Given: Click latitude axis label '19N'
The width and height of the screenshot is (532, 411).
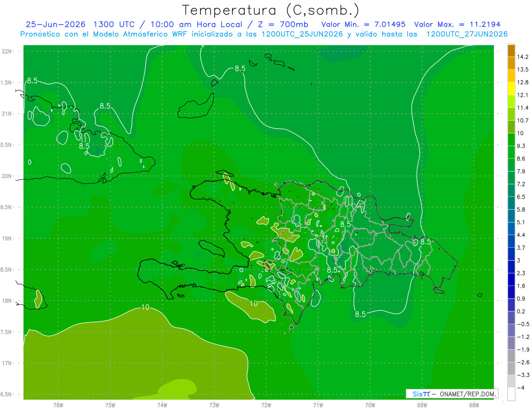Looking at the screenshot, I should coord(7,239).
